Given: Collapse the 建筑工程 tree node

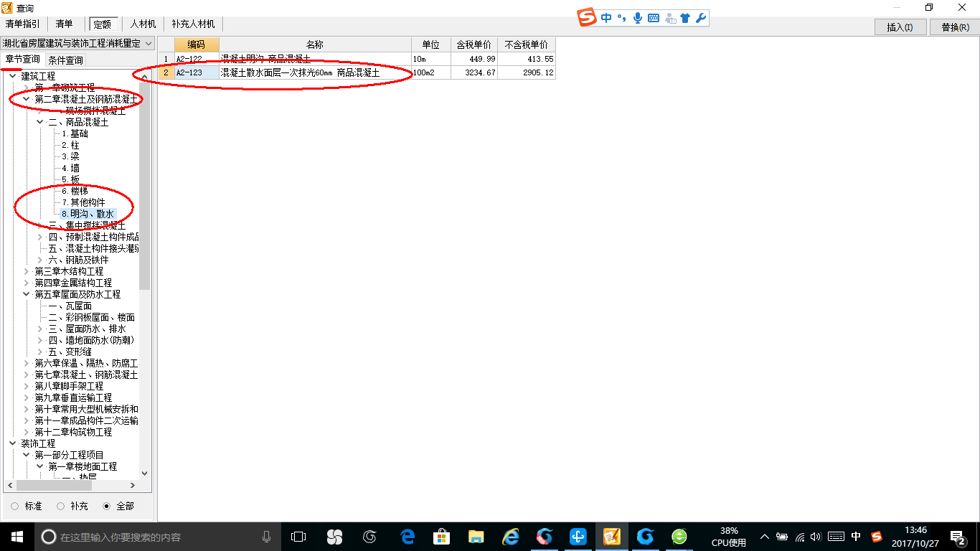Looking at the screenshot, I should [x=12, y=76].
